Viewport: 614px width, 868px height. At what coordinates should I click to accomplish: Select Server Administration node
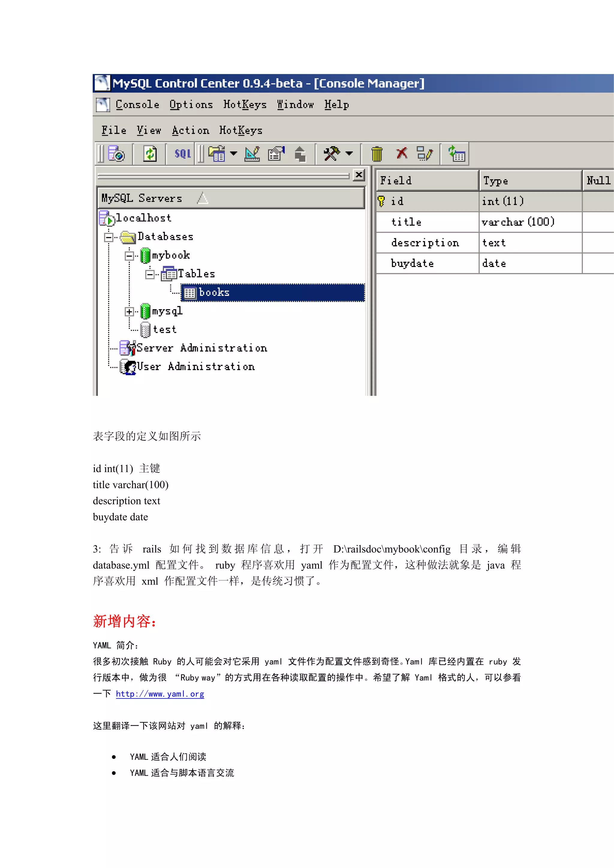(202, 348)
